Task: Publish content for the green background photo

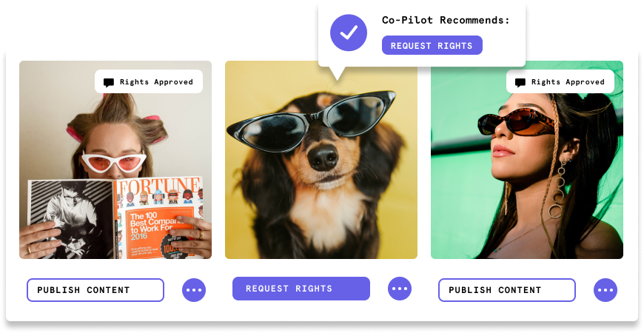Action: (507, 290)
